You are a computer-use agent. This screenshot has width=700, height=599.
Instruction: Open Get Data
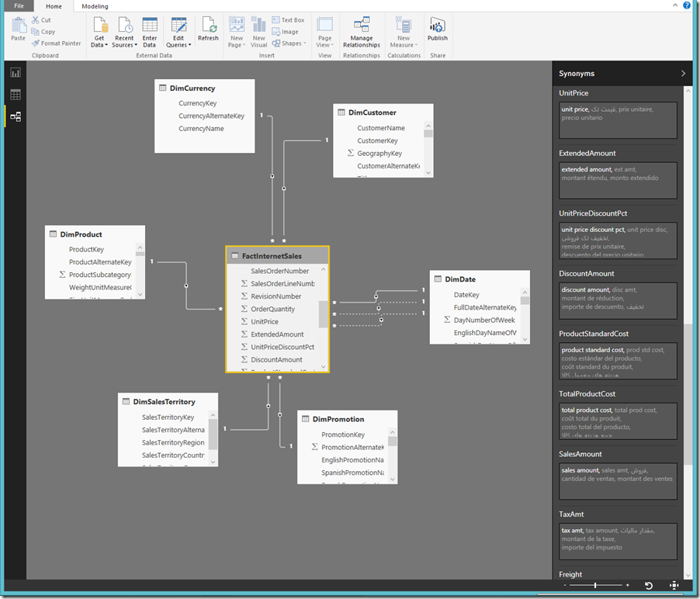(x=99, y=32)
